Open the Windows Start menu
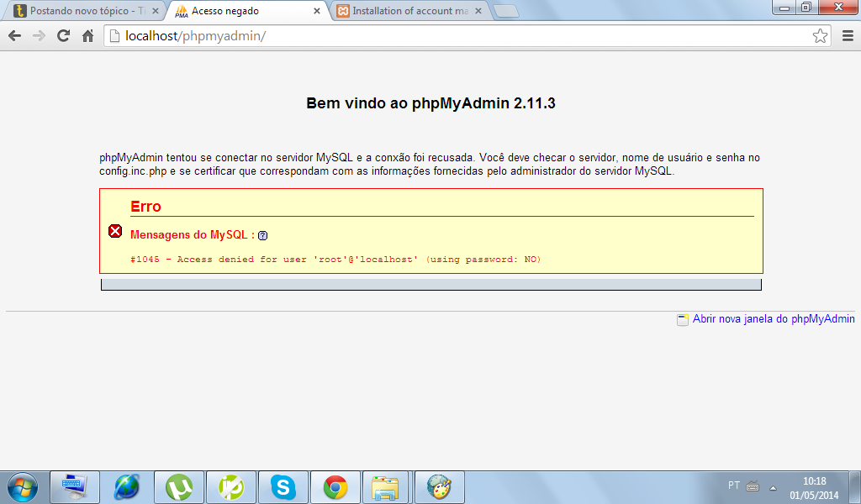This screenshot has width=861, height=504. coord(23,487)
